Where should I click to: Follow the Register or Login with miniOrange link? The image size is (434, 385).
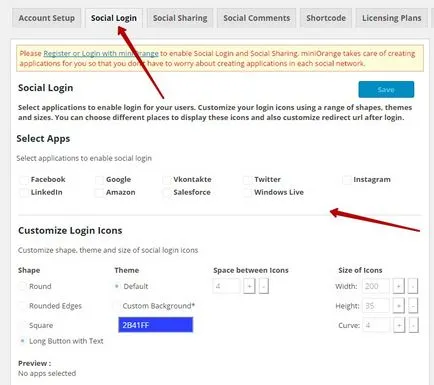point(101,53)
